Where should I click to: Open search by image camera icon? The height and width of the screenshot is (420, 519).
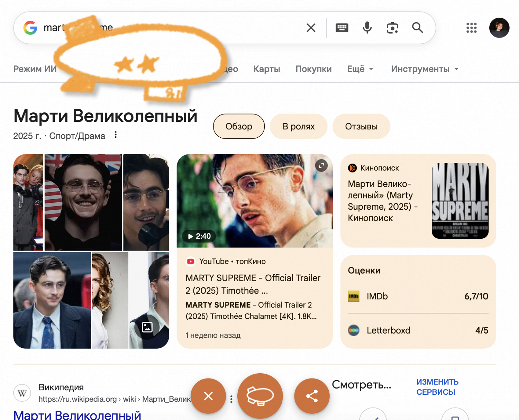392,28
